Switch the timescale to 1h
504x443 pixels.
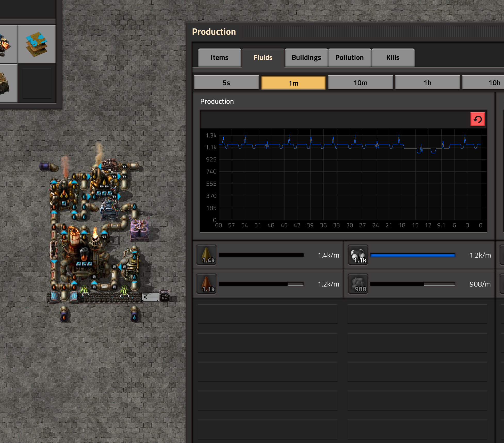(427, 83)
